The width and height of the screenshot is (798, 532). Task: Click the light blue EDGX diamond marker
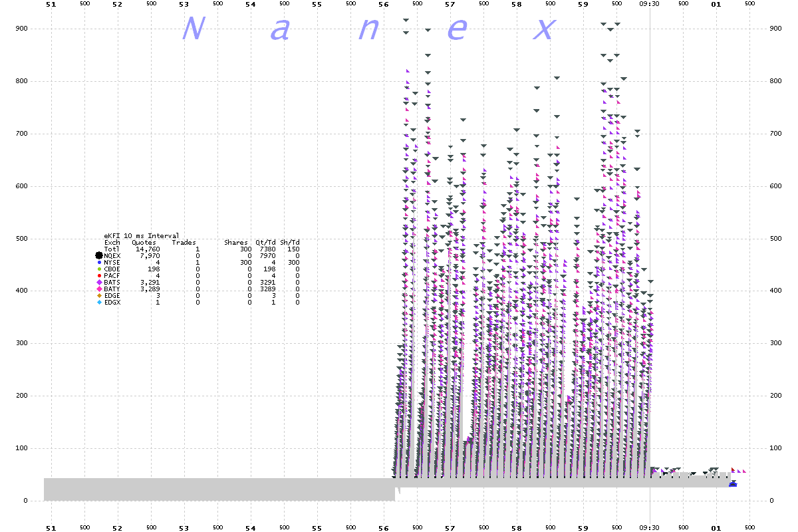pos(99,302)
